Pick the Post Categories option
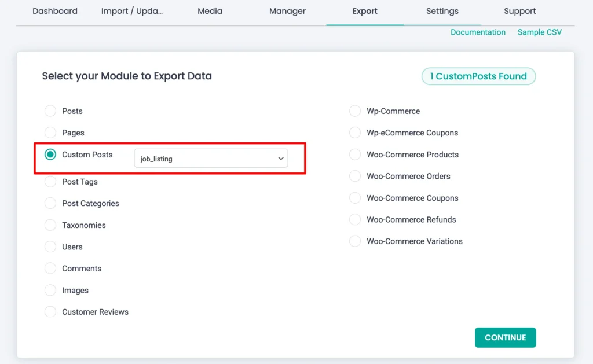The image size is (593, 364). pyautogui.click(x=50, y=204)
